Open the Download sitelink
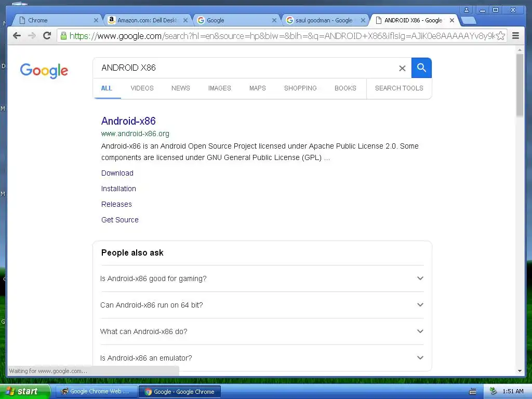The image size is (532, 399). (x=117, y=173)
